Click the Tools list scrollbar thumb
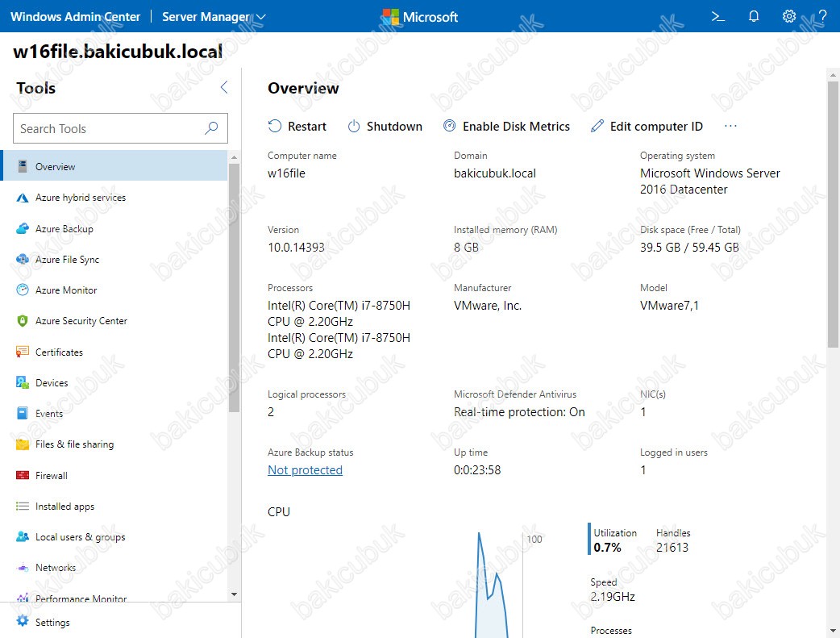 pos(234,287)
